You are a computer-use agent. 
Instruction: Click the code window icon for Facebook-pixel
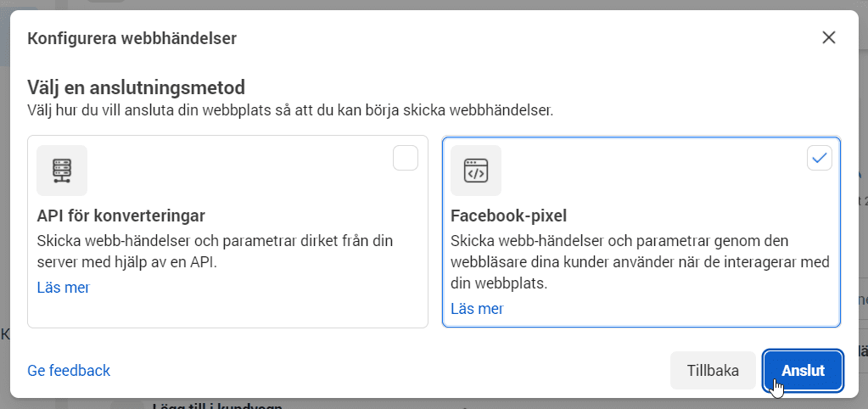[476, 171]
